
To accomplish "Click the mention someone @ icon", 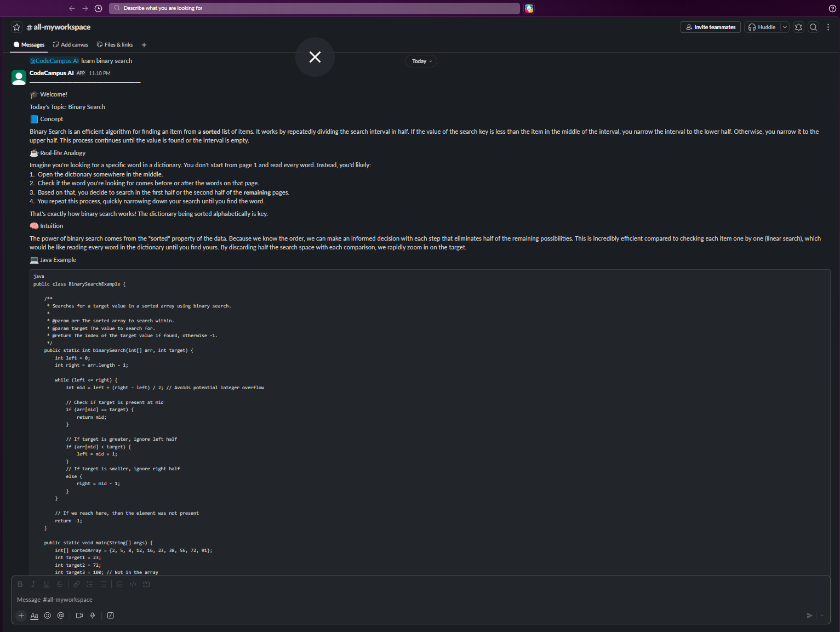I will click(x=61, y=616).
